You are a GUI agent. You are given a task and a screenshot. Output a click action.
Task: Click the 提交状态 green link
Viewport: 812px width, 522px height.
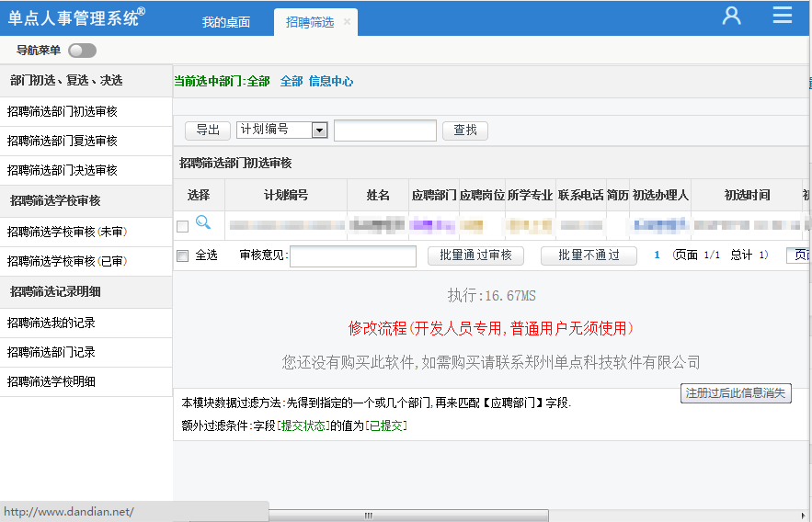coord(303,426)
